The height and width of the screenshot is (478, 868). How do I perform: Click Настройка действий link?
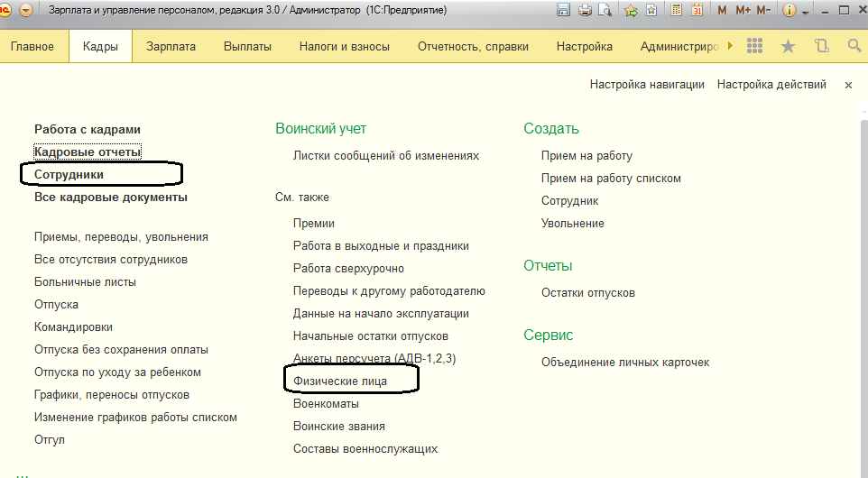pyautogui.click(x=771, y=84)
